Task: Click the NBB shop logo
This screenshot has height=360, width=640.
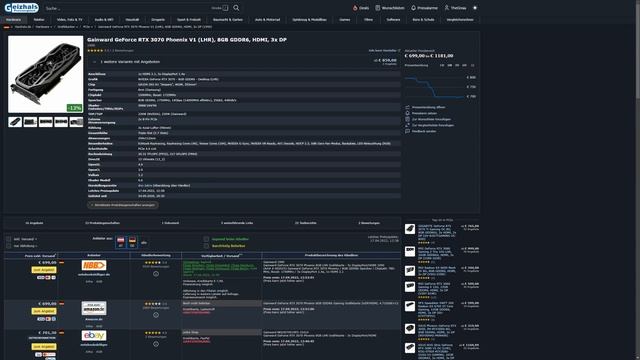Action: 94,265
